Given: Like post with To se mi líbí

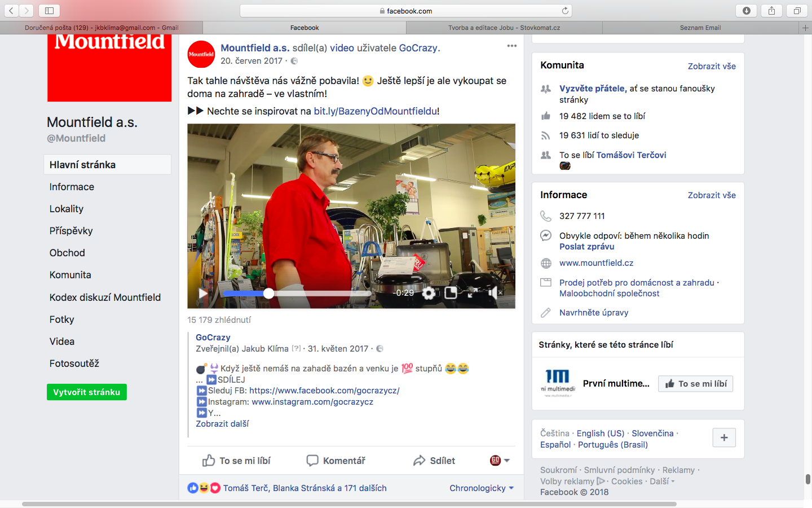Looking at the screenshot, I should (x=236, y=461).
